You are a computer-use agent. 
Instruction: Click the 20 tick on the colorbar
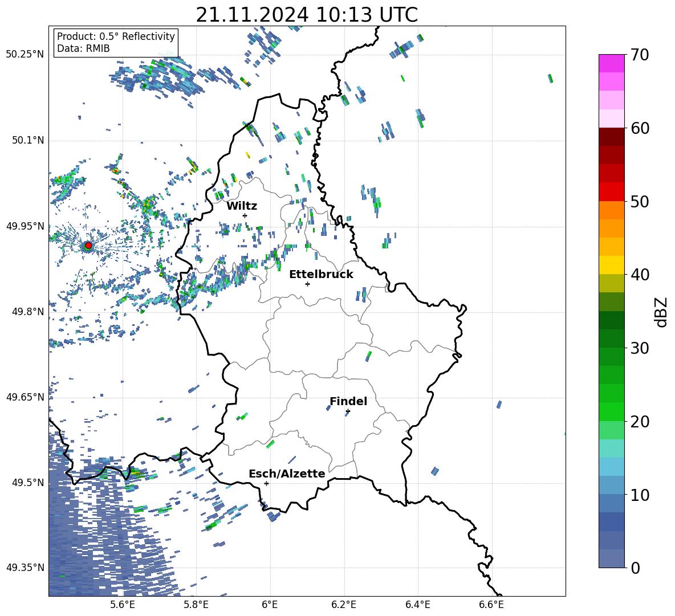click(640, 421)
